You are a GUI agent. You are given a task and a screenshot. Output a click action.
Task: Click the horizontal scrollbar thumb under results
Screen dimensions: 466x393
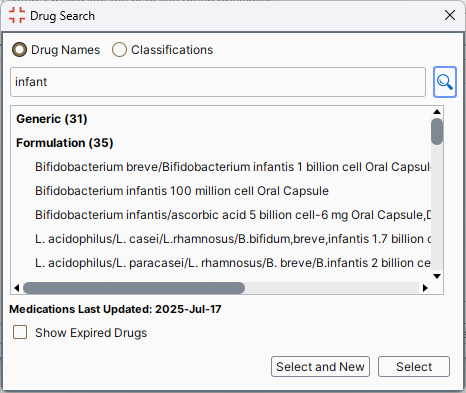(134, 288)
